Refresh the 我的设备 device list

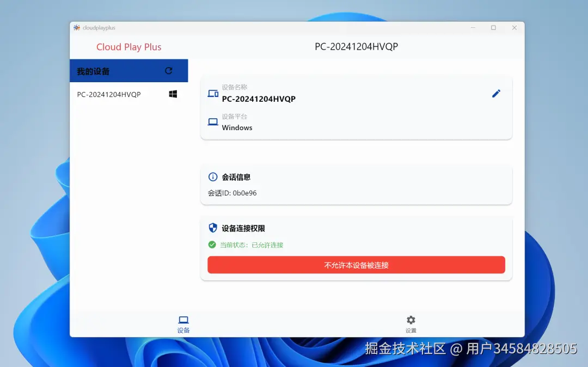pyautogui.click(x=168, y=71)
